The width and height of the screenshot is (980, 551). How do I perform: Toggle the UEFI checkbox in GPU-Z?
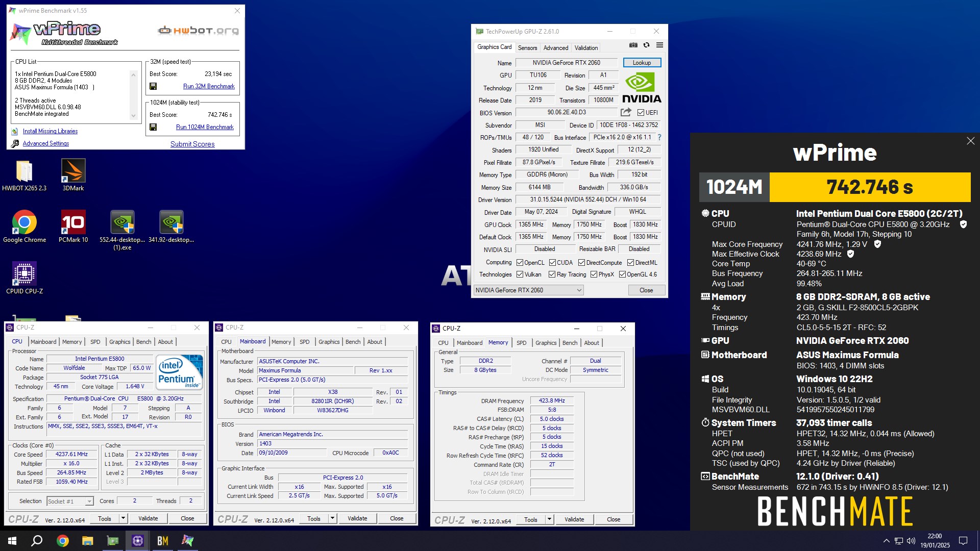(x=641, y=113)
